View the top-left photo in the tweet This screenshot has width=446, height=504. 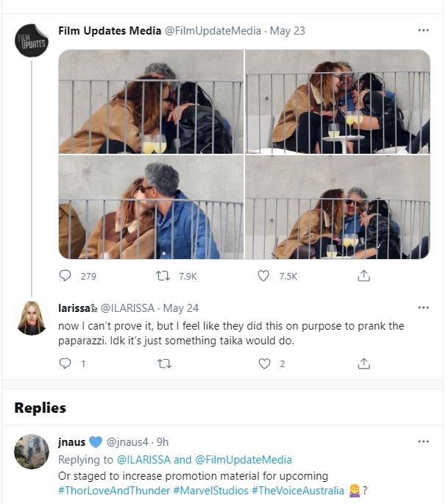click(x=151, y=101)
